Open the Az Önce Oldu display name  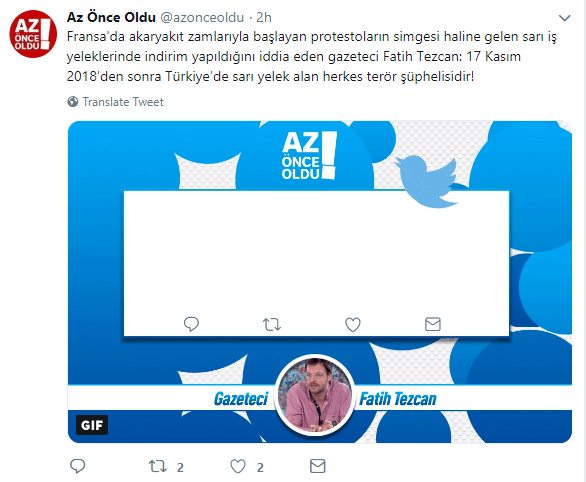[x=111, y=17]
